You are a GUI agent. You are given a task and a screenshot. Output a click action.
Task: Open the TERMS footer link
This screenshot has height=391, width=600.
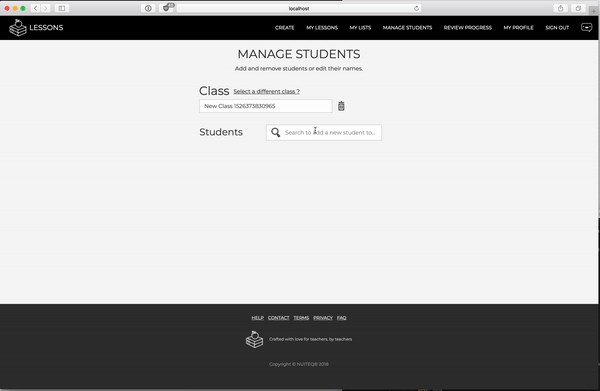point(301,318)
